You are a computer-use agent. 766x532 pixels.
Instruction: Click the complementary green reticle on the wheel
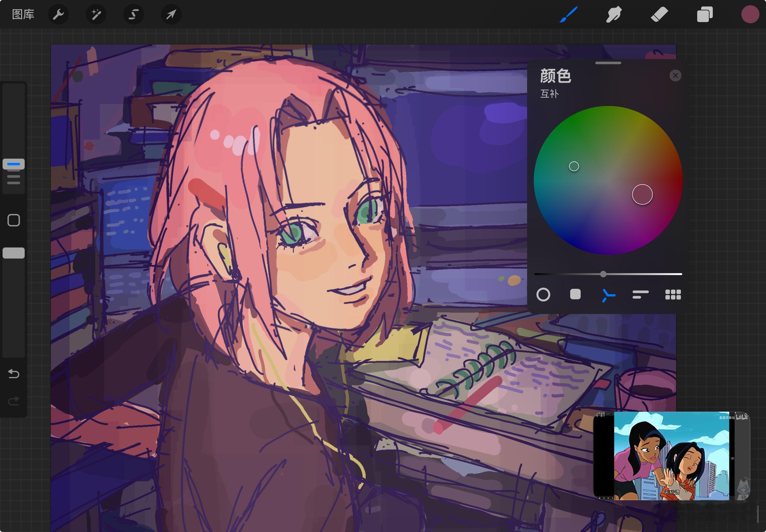click(574, 166)
